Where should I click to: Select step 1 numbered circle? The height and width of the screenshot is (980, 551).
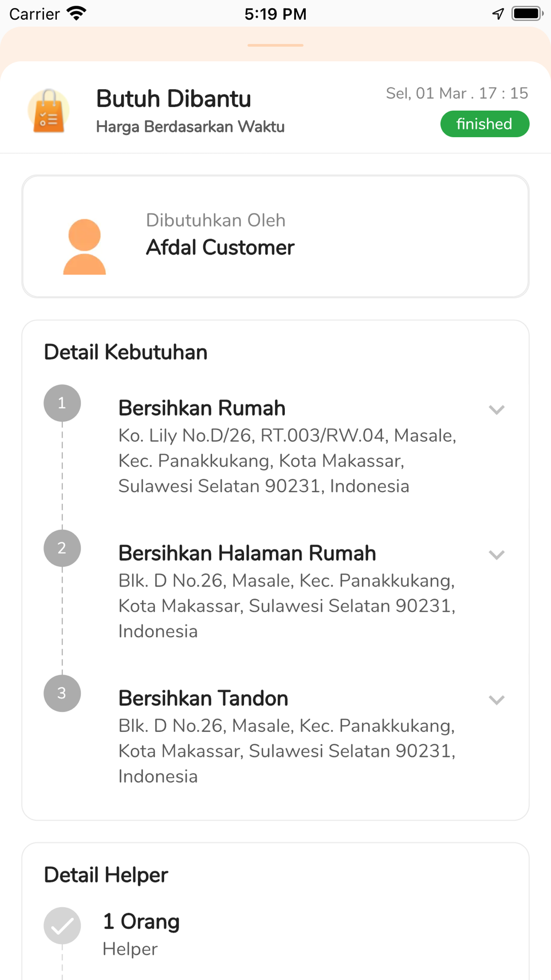(x=62, y=403)
